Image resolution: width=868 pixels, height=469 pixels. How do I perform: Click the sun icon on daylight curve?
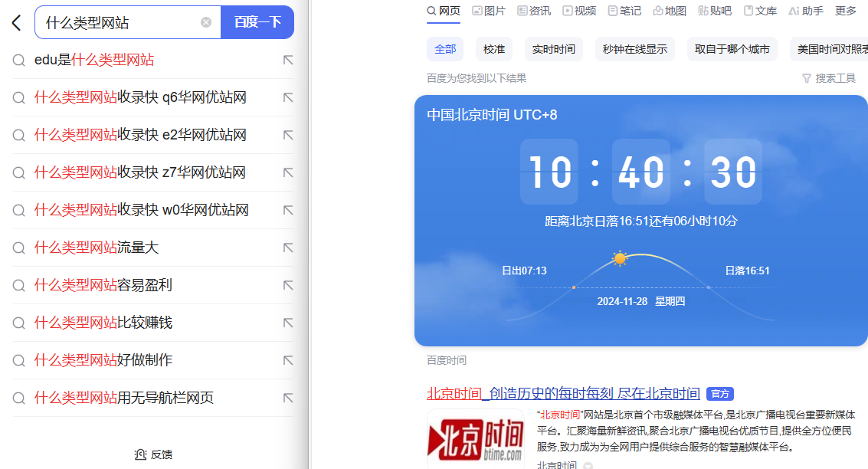pos(620,258)
